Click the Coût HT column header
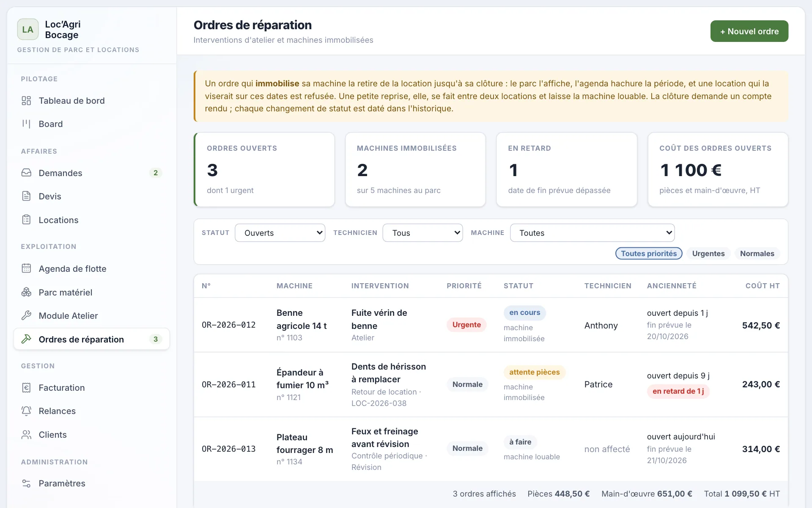812x508 pixels. tap(763, 286)
